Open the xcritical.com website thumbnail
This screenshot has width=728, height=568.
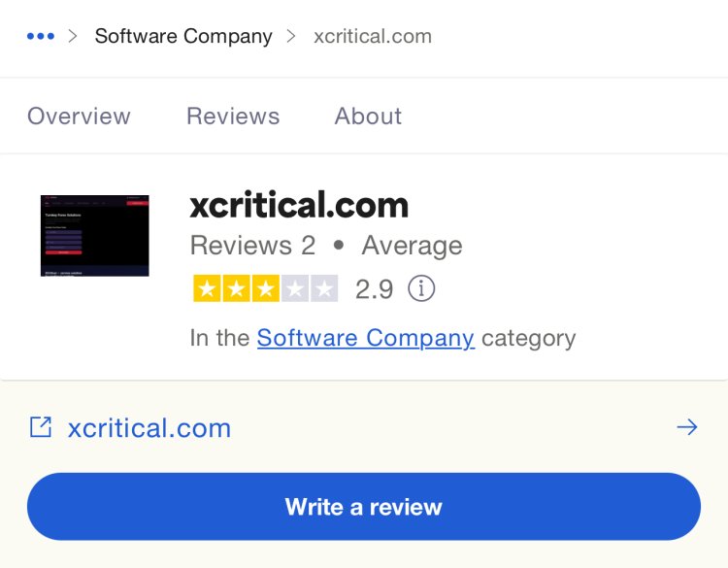click(95, 236)
